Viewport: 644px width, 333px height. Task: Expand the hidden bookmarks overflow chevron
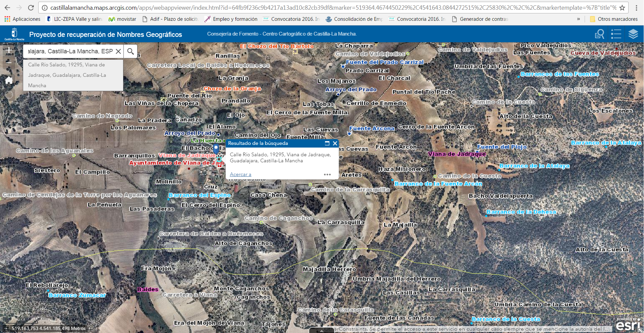(578, 19)
